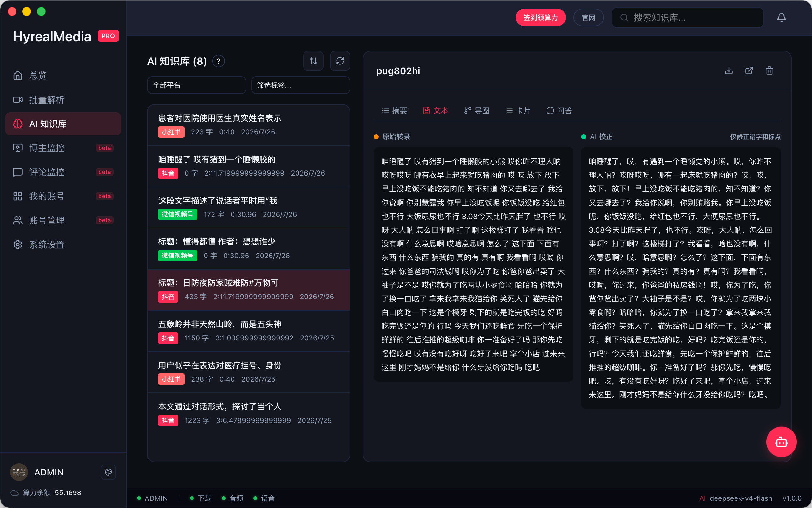Screen dimensions: 812x508
Task: Select entry 用户似乎在表达对医疗挂号、身份
Action: coord(249,372)
